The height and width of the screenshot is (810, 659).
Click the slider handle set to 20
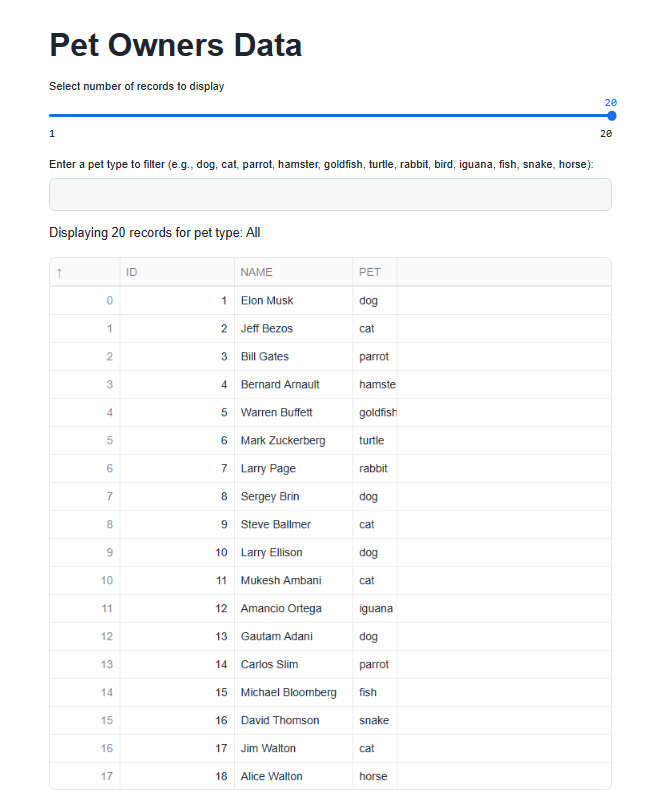coord(610,116)
